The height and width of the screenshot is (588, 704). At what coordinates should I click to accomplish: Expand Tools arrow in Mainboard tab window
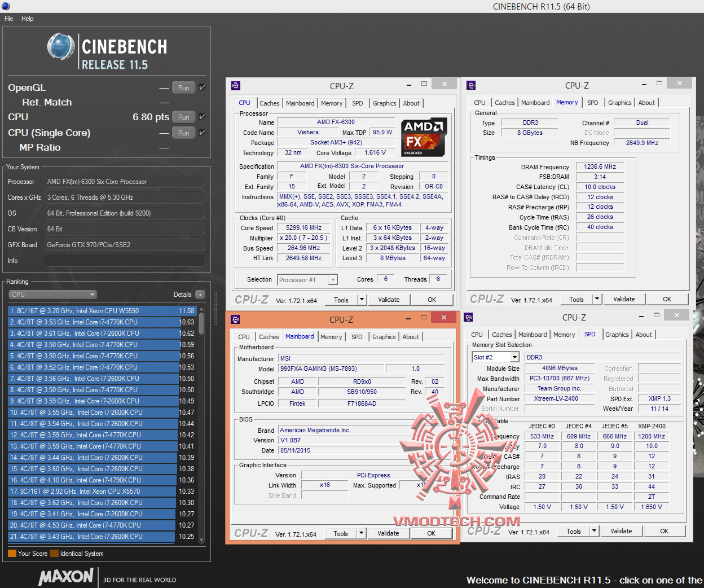click(361, 533)
